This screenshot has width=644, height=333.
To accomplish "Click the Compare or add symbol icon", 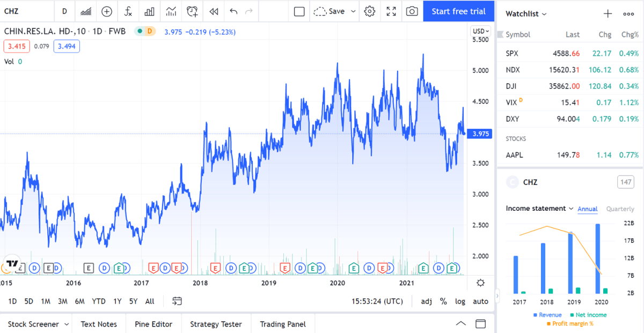I will [x=107, y=11].
